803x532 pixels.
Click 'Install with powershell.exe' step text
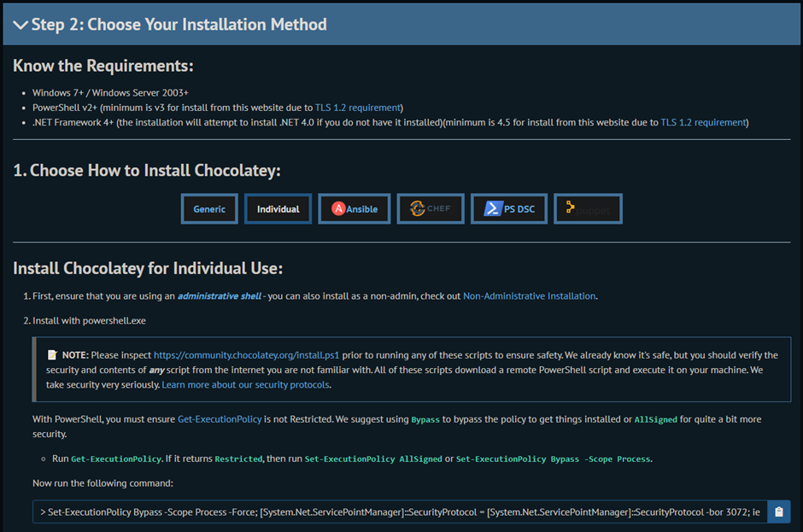89,320
